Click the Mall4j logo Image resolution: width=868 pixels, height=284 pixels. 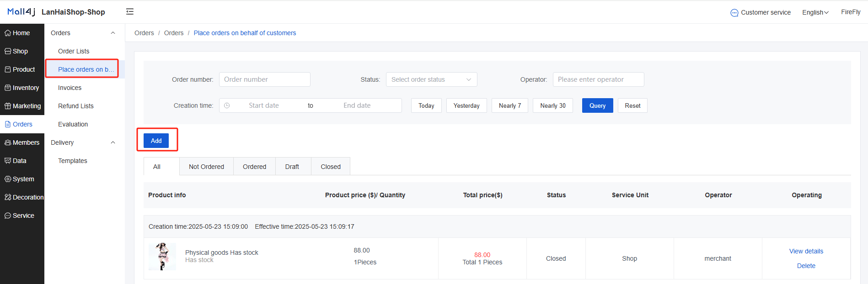click(21, 12)
